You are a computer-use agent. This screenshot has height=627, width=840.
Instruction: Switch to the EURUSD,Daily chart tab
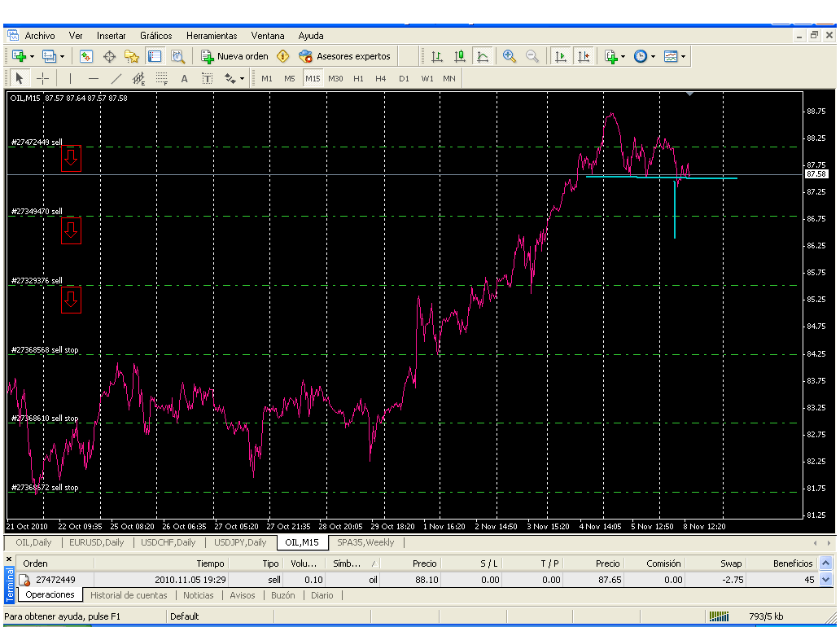click(96, 542)
